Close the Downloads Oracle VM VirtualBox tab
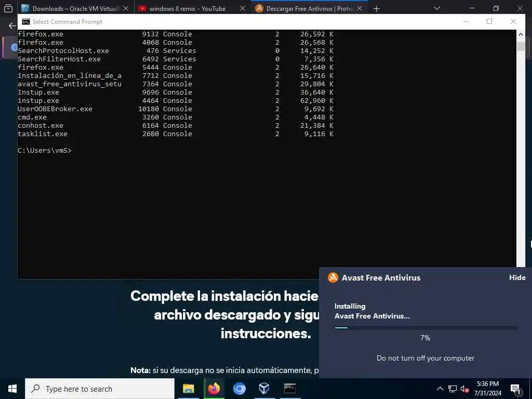Screen dimensions: 532x399 click(126, 8)
